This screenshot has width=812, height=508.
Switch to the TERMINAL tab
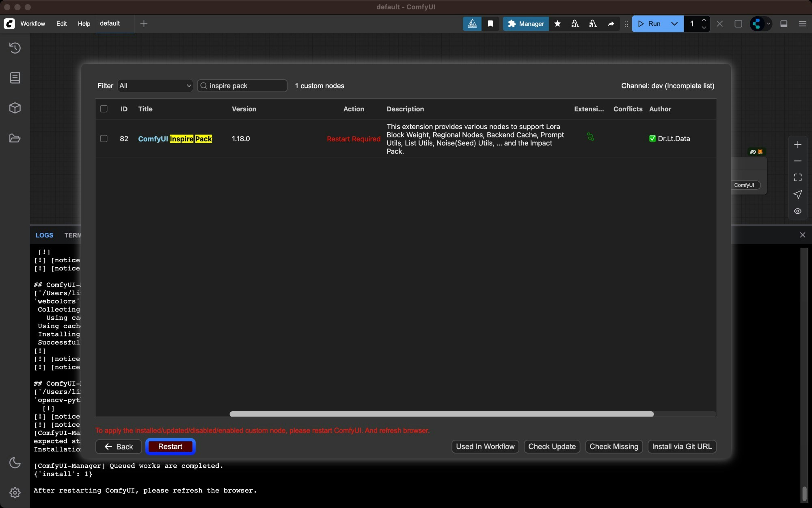tap(72, 235)
